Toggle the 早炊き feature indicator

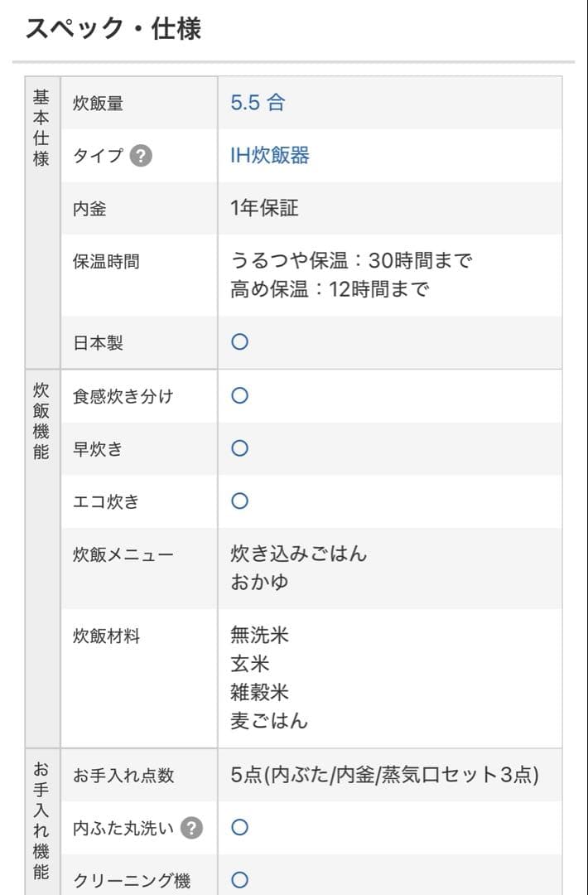[x=239, y=448]
